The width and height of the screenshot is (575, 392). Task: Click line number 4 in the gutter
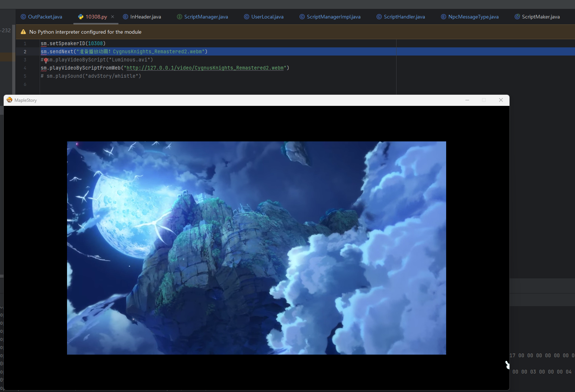25,68
